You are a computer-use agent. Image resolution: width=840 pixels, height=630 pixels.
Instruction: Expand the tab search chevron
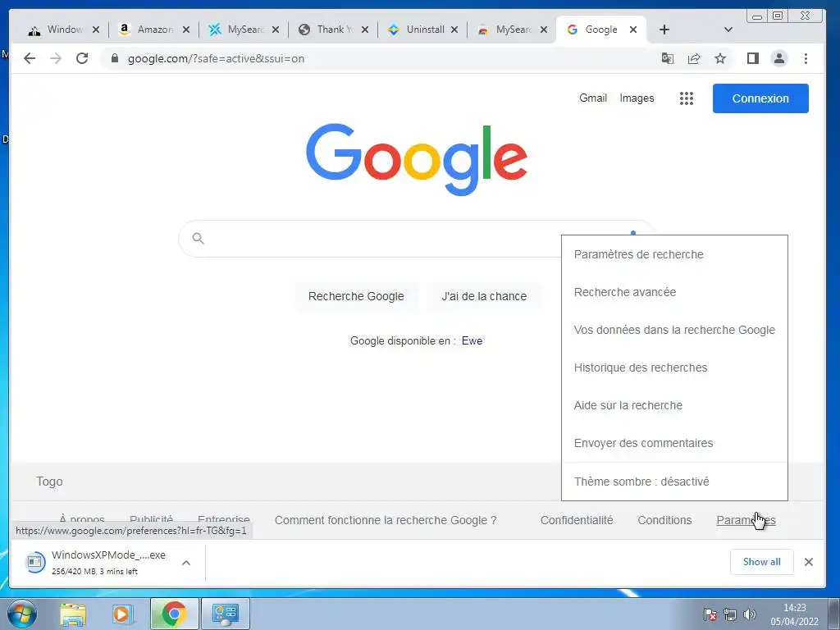click(728, 30)
